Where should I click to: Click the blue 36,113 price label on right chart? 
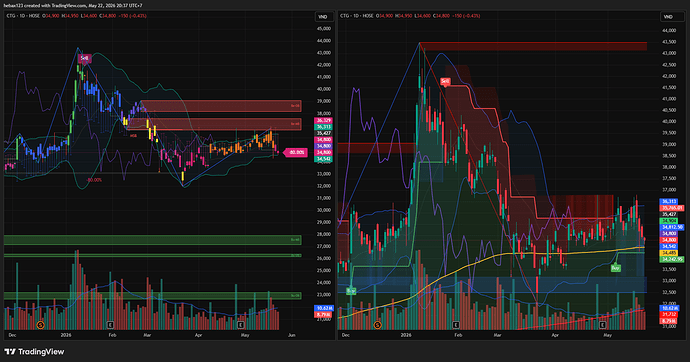tap(669, 201)
